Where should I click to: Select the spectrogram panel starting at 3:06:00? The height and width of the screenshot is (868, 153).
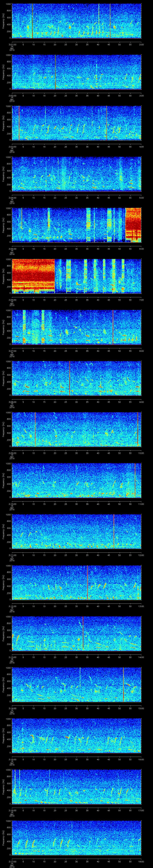[77, 276]
